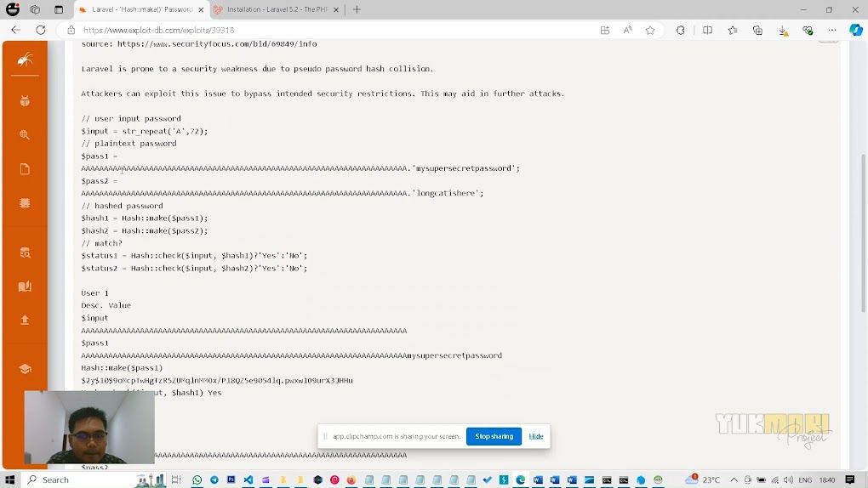Click the bcrypt hash starting with $2y$10$
The width and height of the screenshot is (868, 488).
(217, 380)
